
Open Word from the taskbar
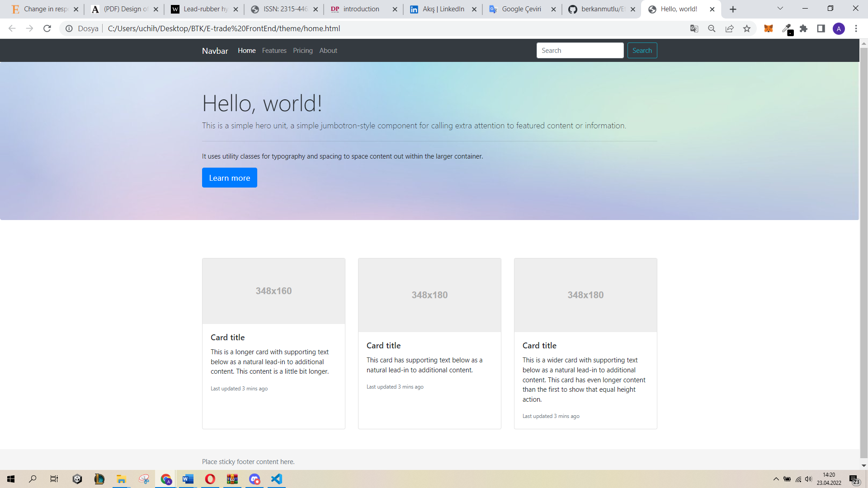[188, 479]
